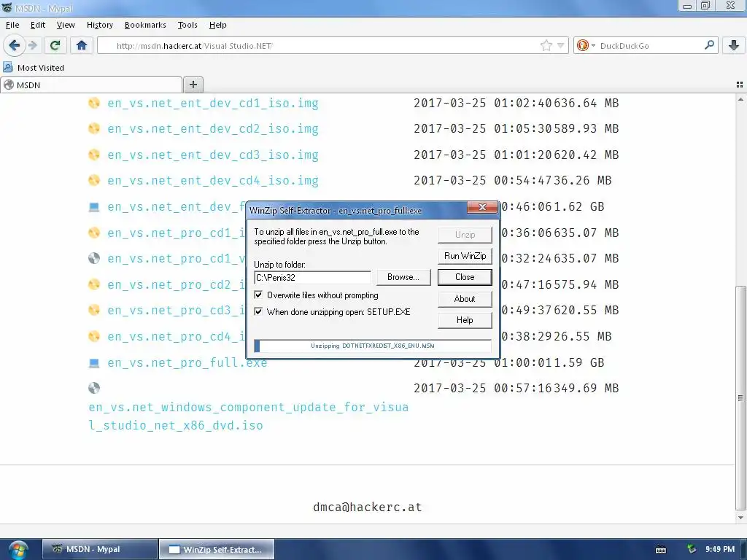This screenshot has width=747, height=560.
Task: Open a new tab with the plus button
Action: tap(193, 85)
